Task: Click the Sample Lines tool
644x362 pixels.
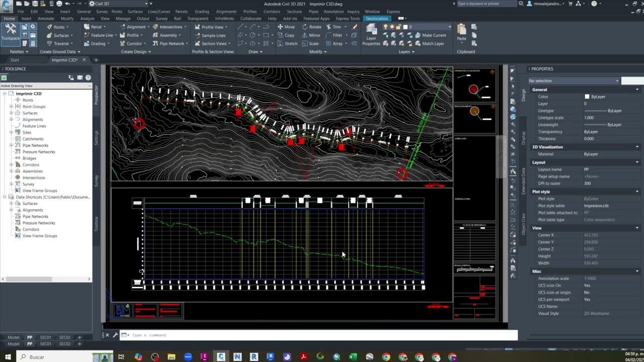Action: (x=210, y=35)
